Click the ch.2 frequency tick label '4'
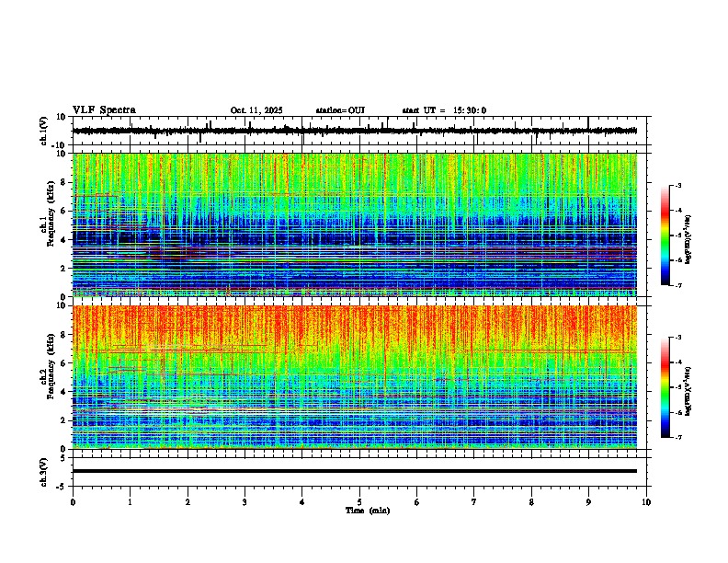Image resolution: width=728 pixels, height=563 pixels. click(x=65, y=392)
